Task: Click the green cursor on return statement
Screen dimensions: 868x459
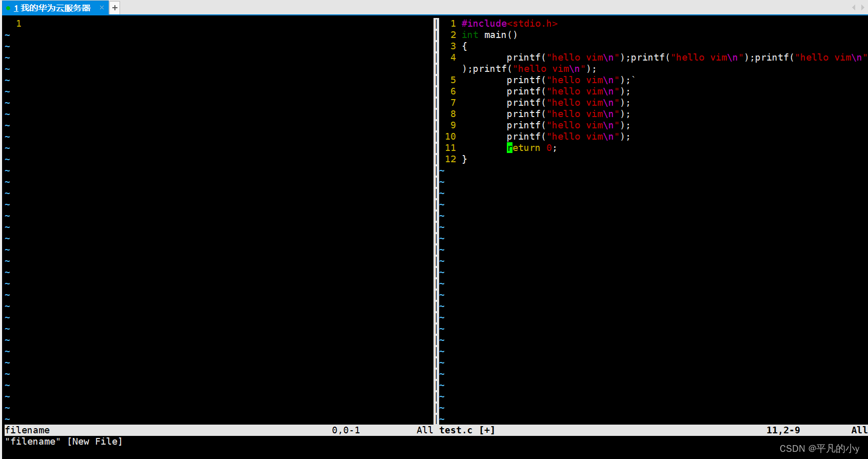Action: click(509, 148)
